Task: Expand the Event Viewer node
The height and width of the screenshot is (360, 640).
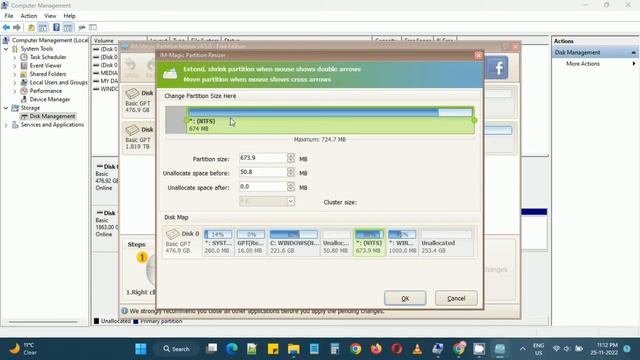Action: [15, 66]
